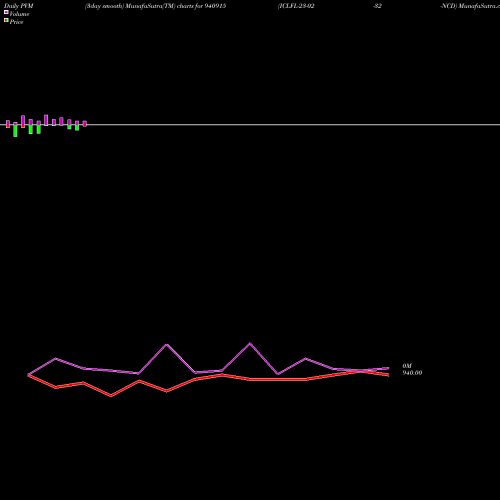Click the Price legend color swatch
The height and width of the screenshot is (500, 500).
tap(6, 21)
